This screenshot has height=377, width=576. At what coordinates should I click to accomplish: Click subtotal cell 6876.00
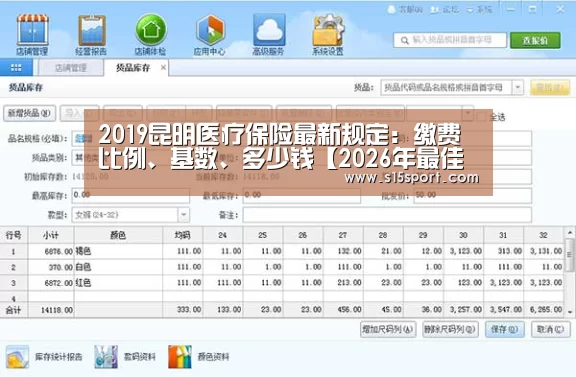(x=51, y=251)
